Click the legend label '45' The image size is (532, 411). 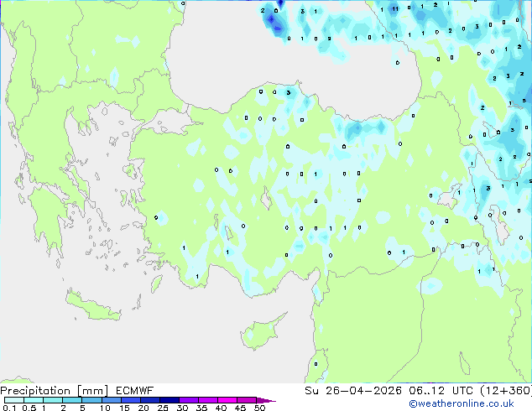pyautogui.click(x=241, y=408)
